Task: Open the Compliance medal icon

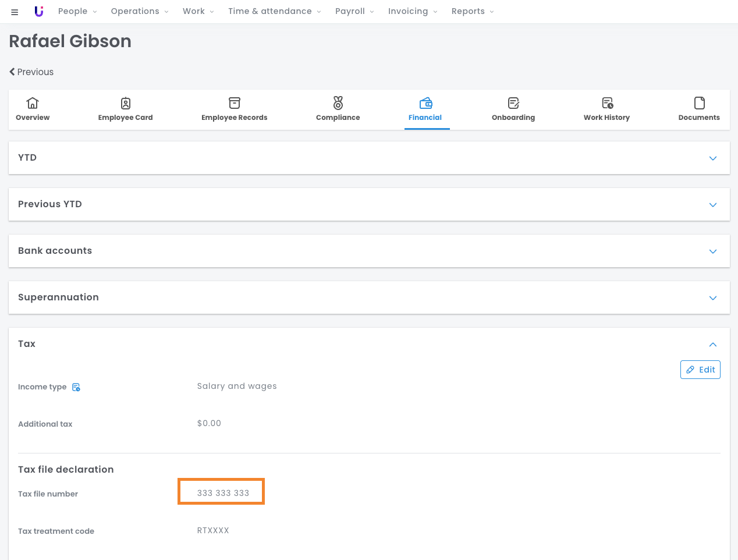Action: tap(338, 103)
